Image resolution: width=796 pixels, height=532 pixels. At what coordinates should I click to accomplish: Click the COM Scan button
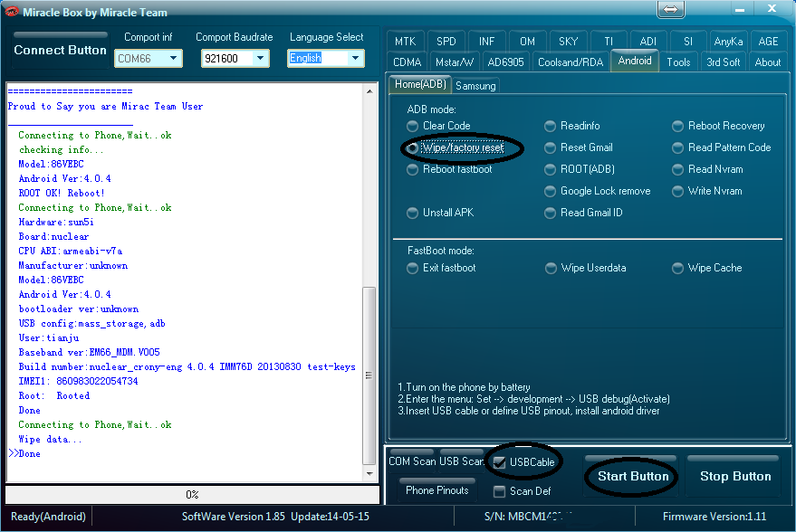coord(412,460)
